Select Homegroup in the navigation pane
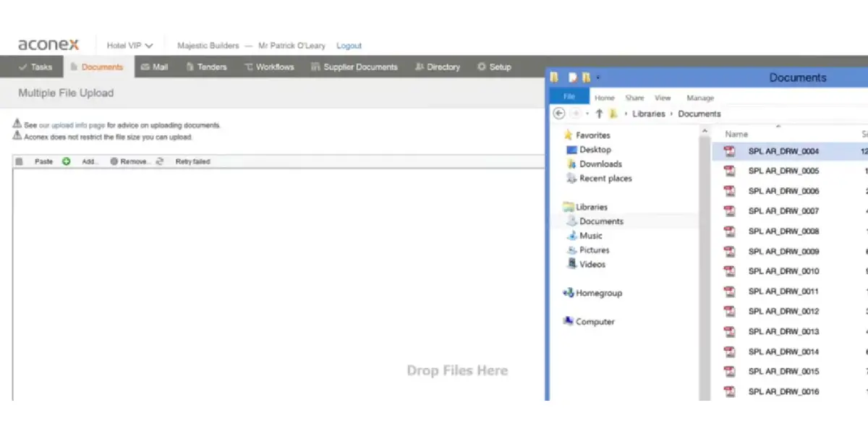Viewport: 868px width, 434px height. [x=592, y=293]
